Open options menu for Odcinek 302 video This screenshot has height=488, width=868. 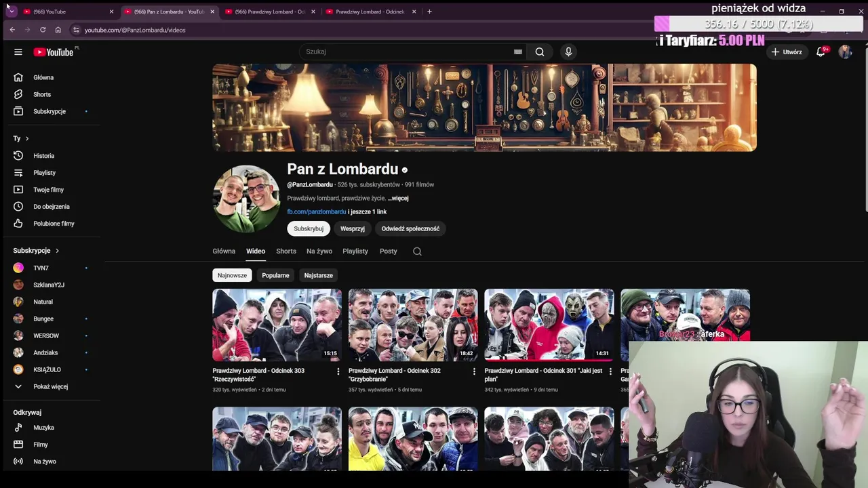(x=474, y=371)
